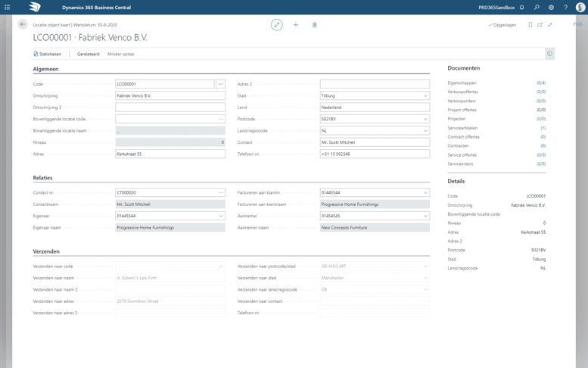Collapse the Algemeen section header

coord(45,69)
